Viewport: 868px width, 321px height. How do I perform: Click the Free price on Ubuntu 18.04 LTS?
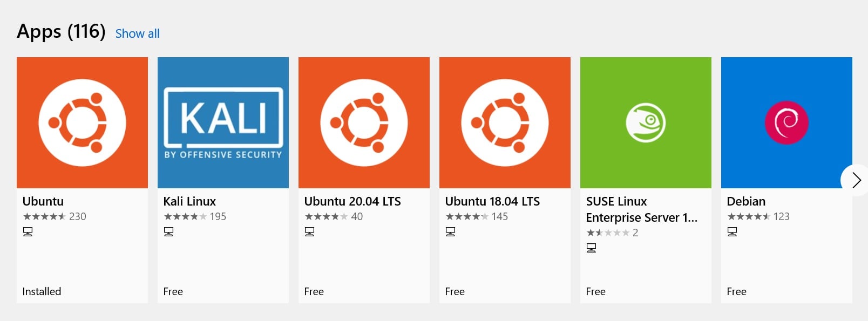(455, 291)
